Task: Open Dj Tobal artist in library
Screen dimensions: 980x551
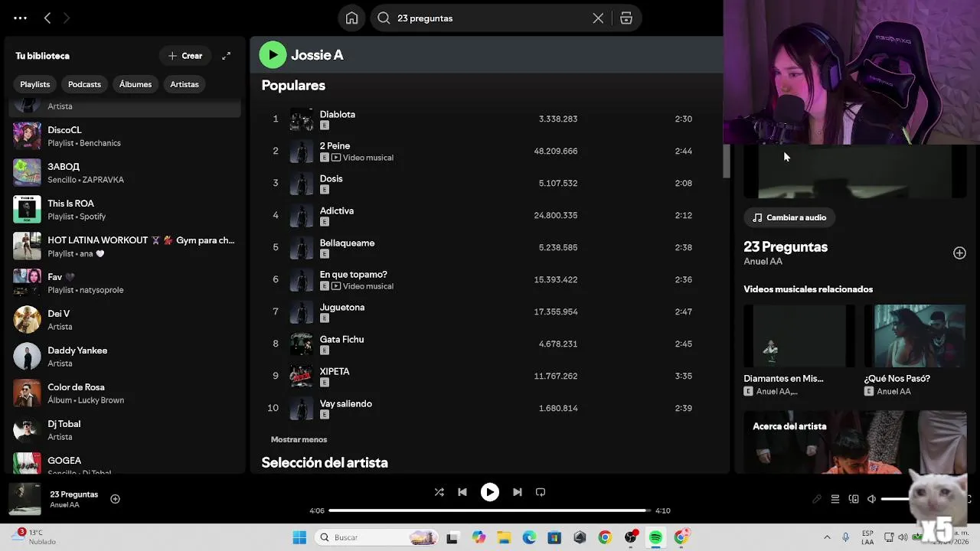Action: click(126, 430)
